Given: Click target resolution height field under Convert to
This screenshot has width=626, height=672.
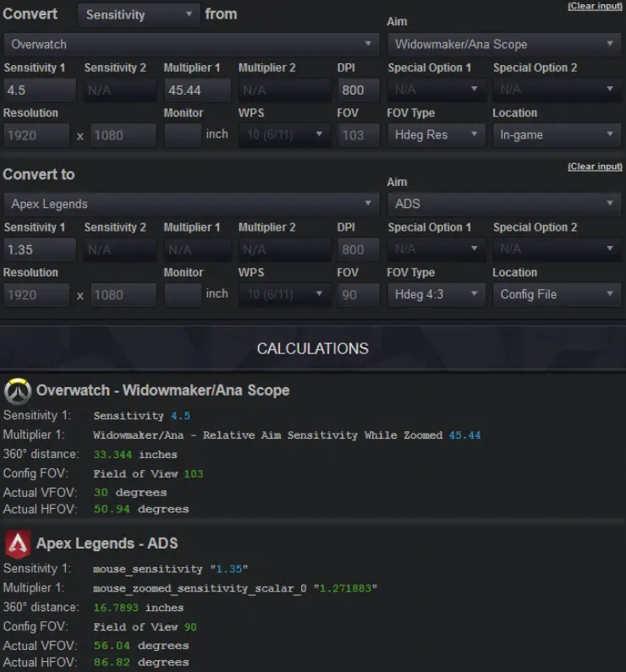Looking at the screenshot, I should (x=123, y=295).
